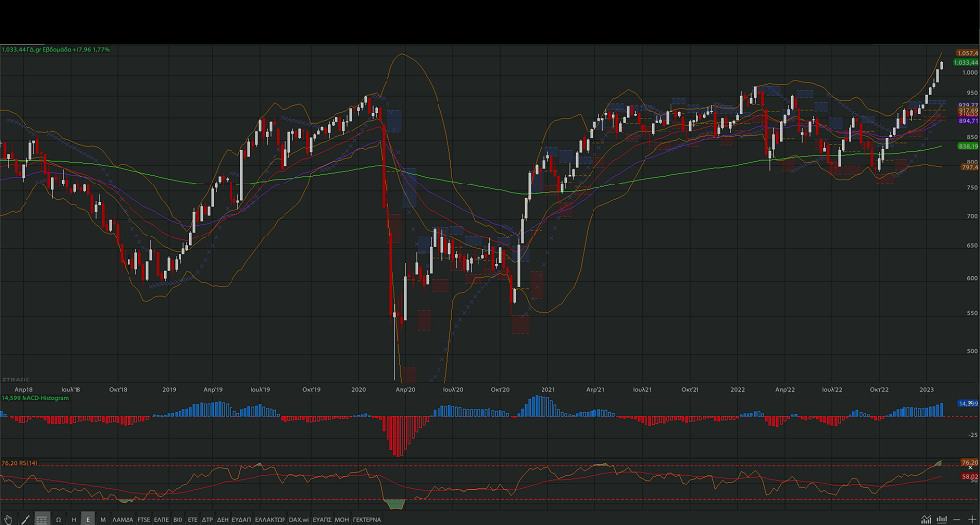This screenshot has height=525, width=980.
Task: Open the ΓΕΚΤΕΡΝΑ symbol shortcut
Action: click(366, 519)
